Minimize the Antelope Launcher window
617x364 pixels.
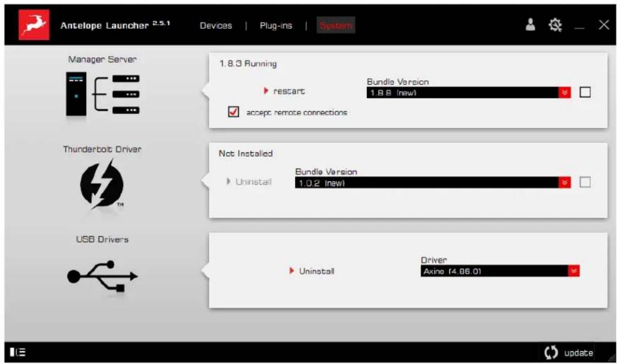point(579,28)
